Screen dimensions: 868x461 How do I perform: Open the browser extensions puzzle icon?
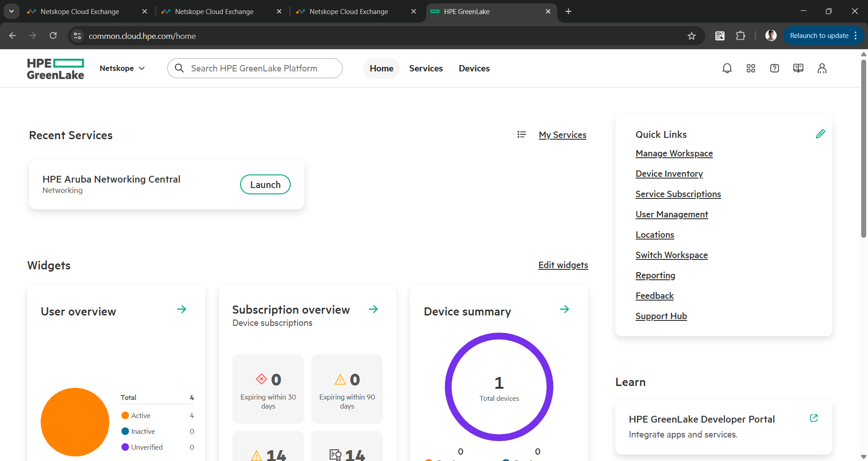(x=741, y=36)
